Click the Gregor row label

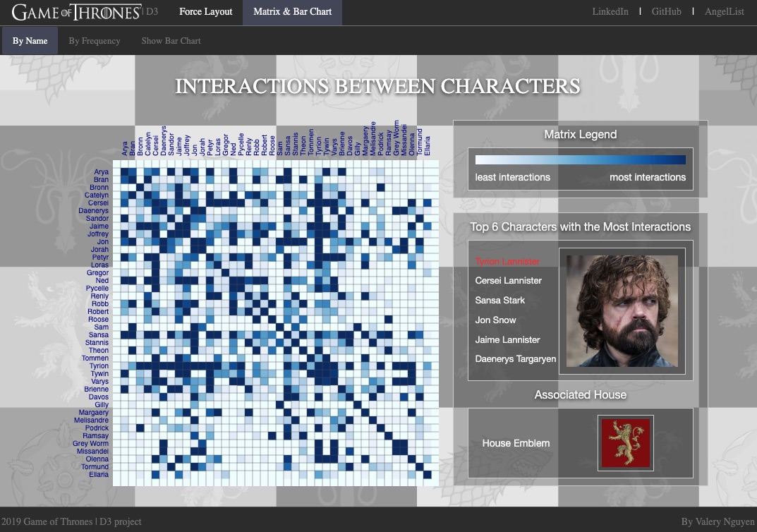click(x=97, y=273)
